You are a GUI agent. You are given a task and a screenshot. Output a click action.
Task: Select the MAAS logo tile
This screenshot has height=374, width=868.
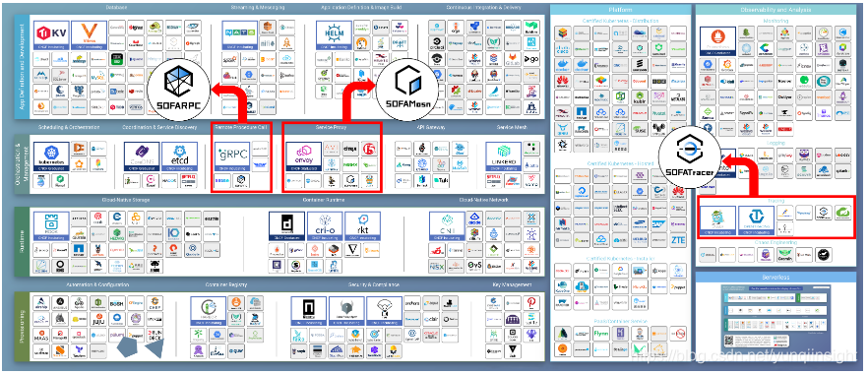(41, 336)
